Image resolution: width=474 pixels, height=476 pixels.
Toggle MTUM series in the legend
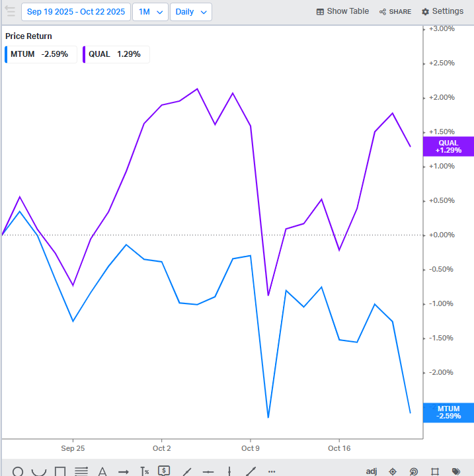coord(40,54)
